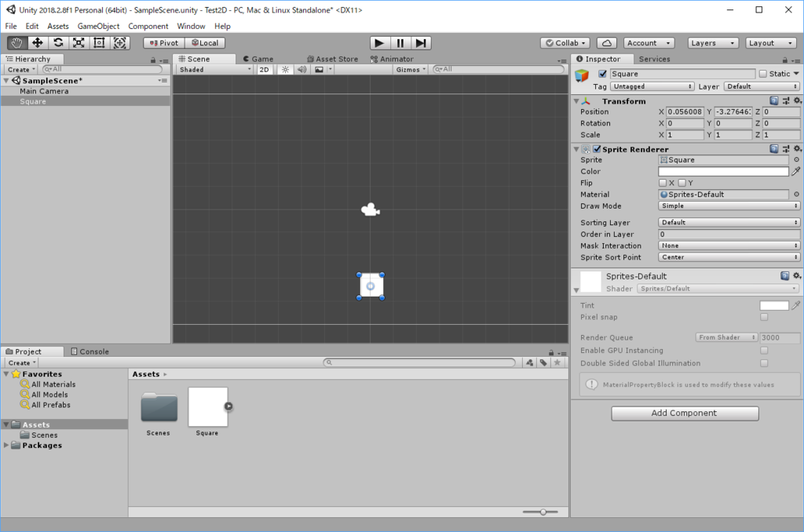804x532 pixels.
Task: Select the Hand tool
Action: point(17,43)
